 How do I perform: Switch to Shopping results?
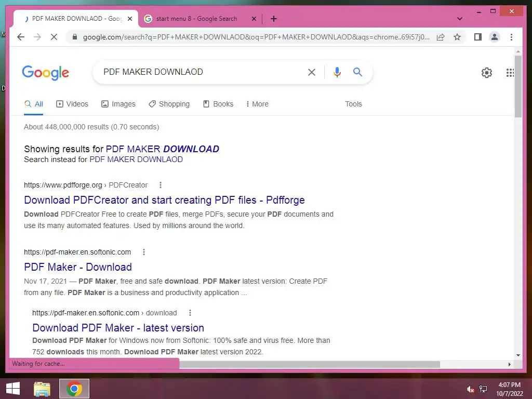tap(169, 104)
